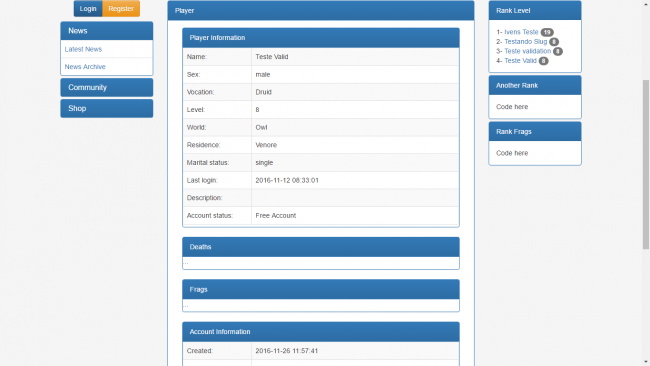Select the Vocation value 'Druid'
Screen dimensions: 650x366
click(x=263, y=92)
